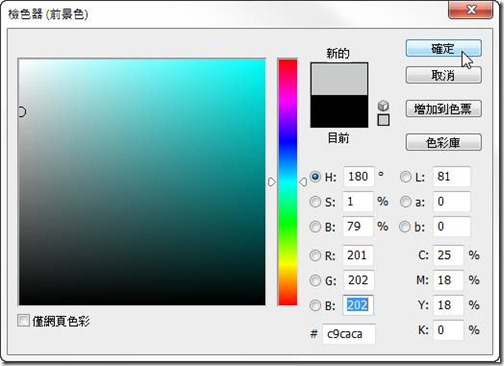
Task: Select the R red radio button
Action: [x=315, y=255]
